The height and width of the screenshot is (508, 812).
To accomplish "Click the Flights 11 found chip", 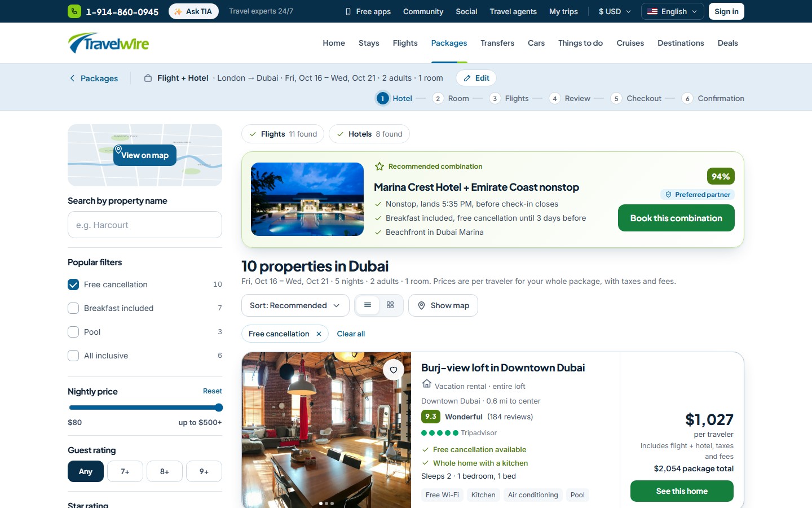I will tap(283, 134).
